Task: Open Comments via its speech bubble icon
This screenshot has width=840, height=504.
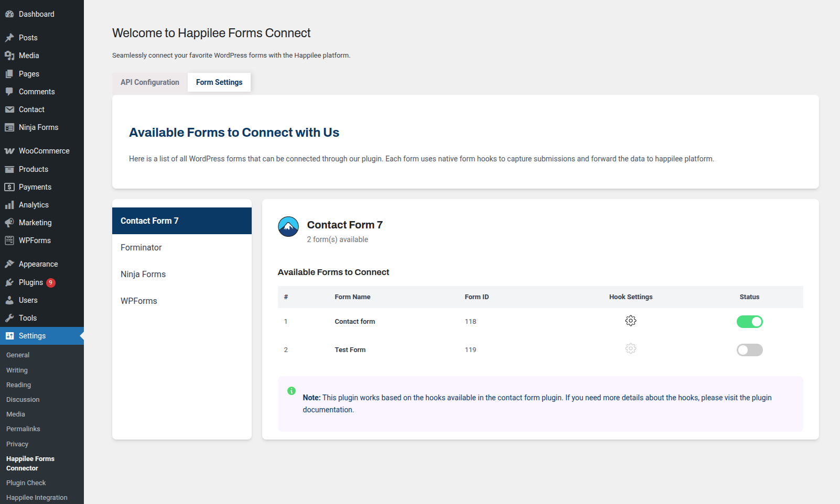Action: pyautogui.click(x=10, y=92)
